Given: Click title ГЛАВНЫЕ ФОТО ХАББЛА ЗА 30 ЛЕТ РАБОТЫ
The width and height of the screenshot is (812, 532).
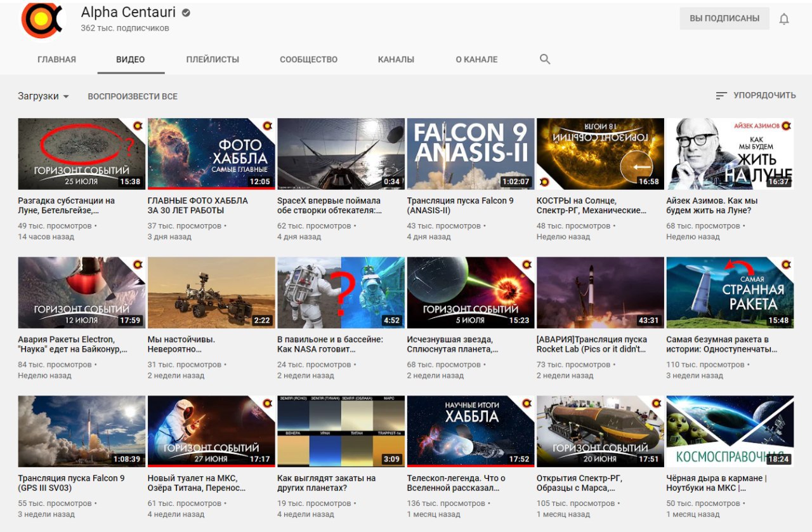Looking at the screenshot, I should pyautogui.click(x=198, y=205).
